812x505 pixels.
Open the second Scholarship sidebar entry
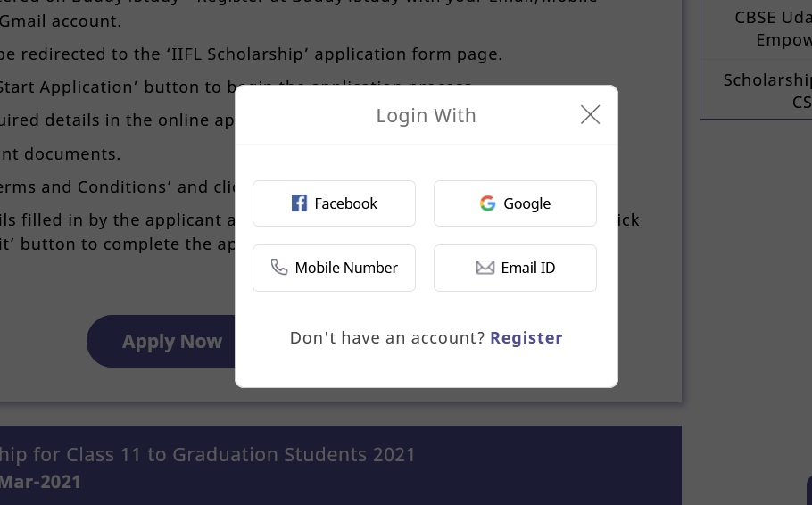point(767,90)
